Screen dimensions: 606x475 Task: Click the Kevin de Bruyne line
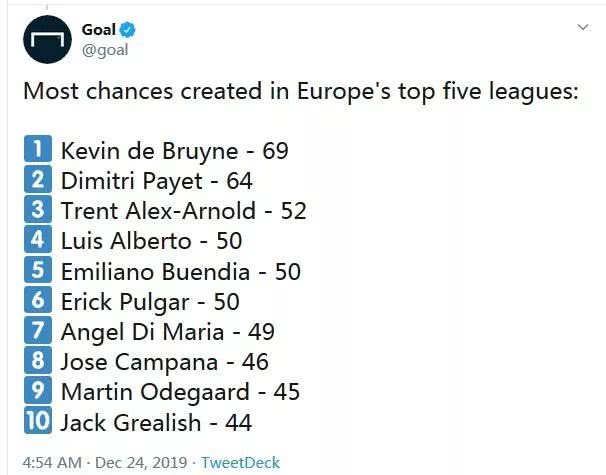coord(175,151)
